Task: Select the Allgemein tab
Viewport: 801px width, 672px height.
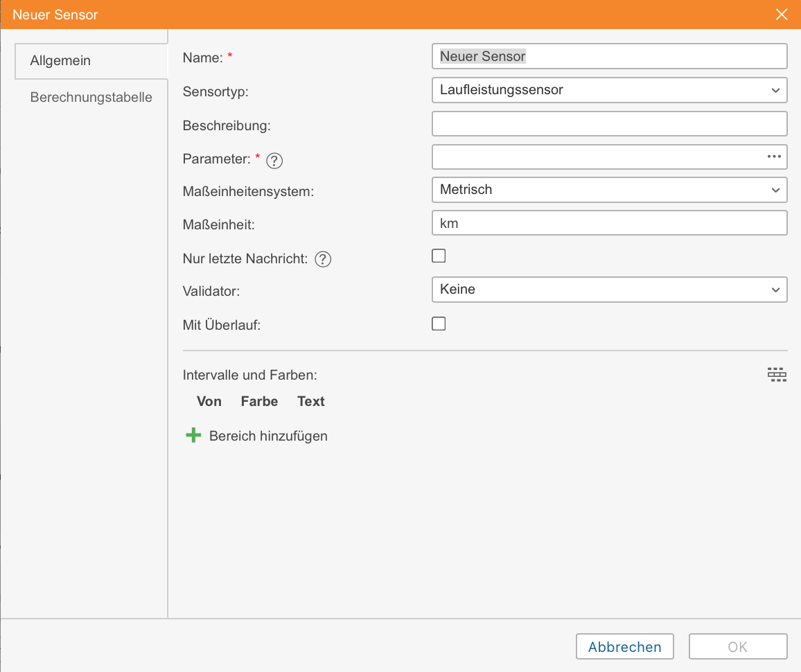Action: click(61, 61)
